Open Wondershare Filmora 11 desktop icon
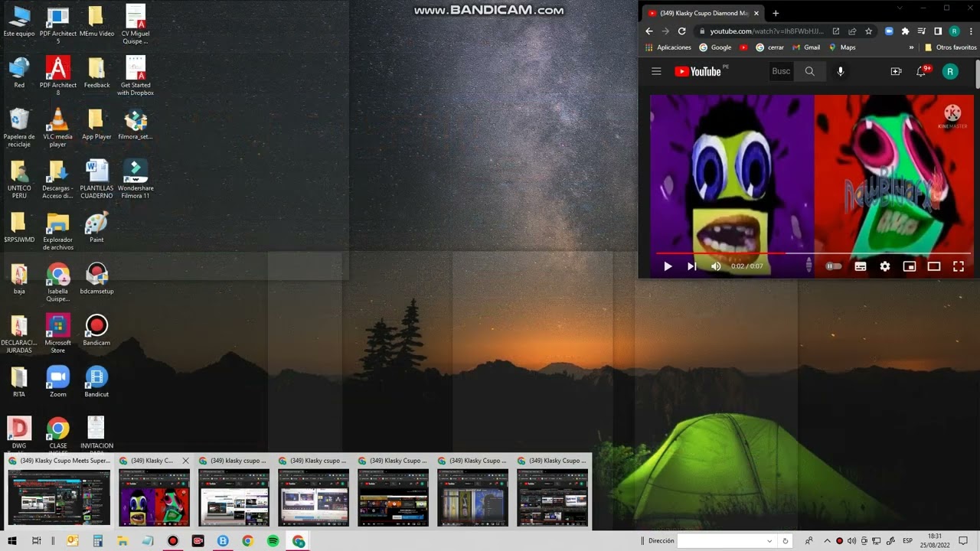Image resolution: width=980 pixels, height=551 pixels. 136,179
